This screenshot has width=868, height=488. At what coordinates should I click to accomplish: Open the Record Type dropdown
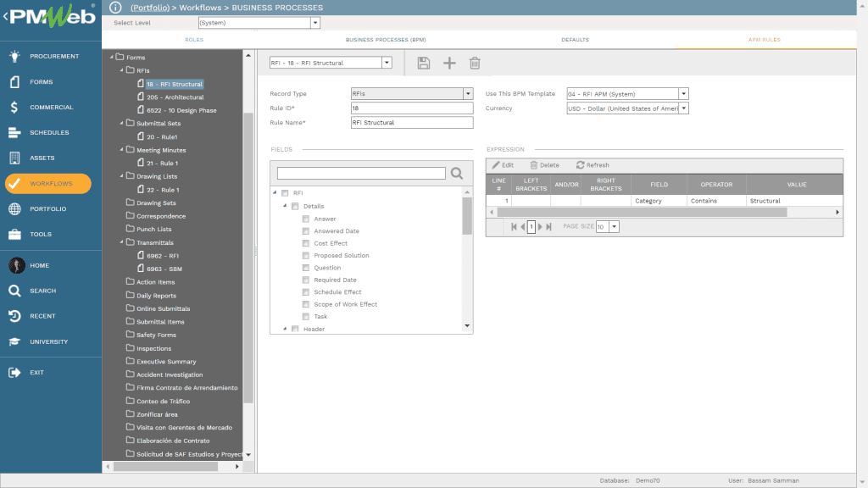pyautogui.click(x=468, y=93)
